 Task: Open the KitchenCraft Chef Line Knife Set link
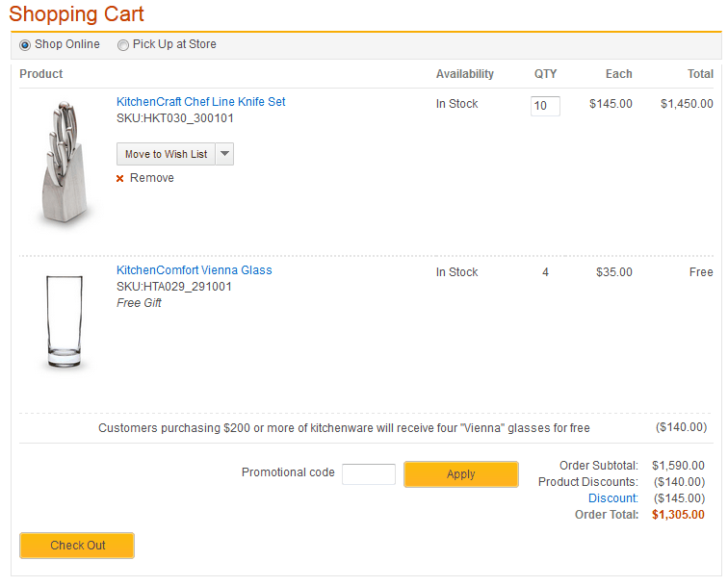pos(200,102)
